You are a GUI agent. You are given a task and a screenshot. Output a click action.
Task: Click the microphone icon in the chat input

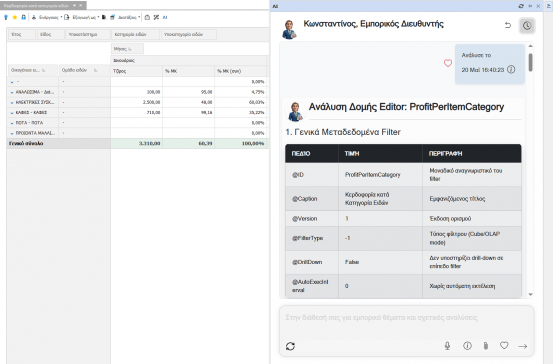(447, 346)
